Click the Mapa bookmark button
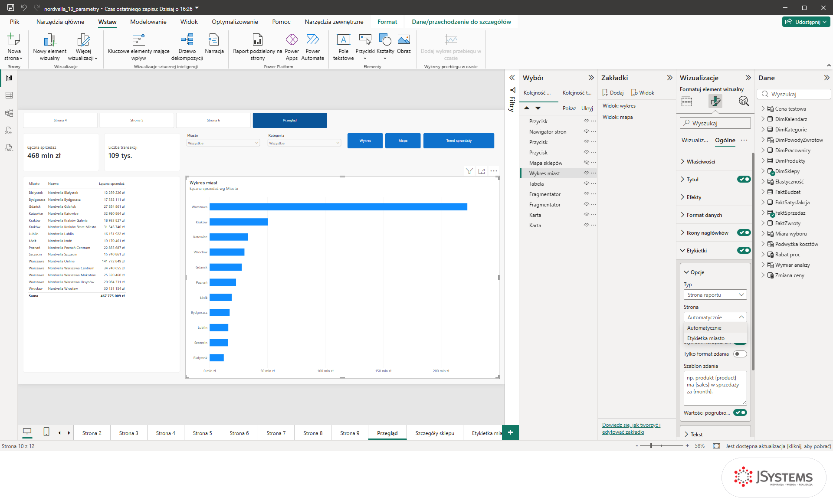833x504 pixels. tap(403, 141)
